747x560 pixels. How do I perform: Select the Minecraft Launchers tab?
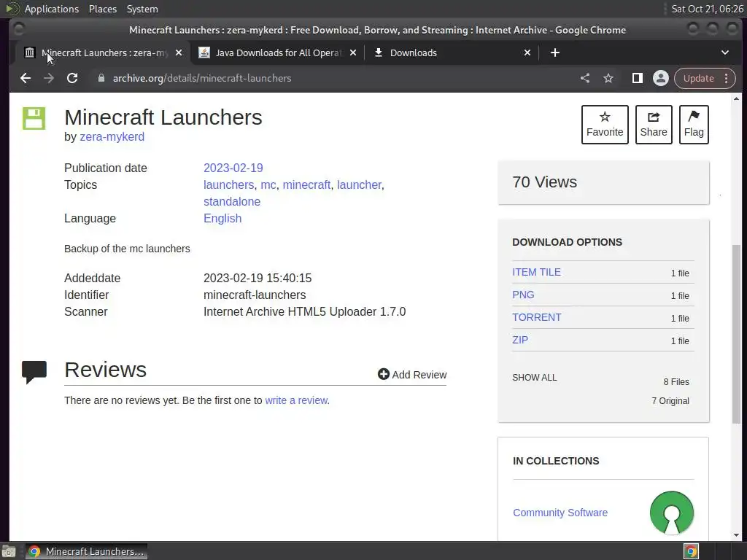pyautogui.click(x=102, y=52)
